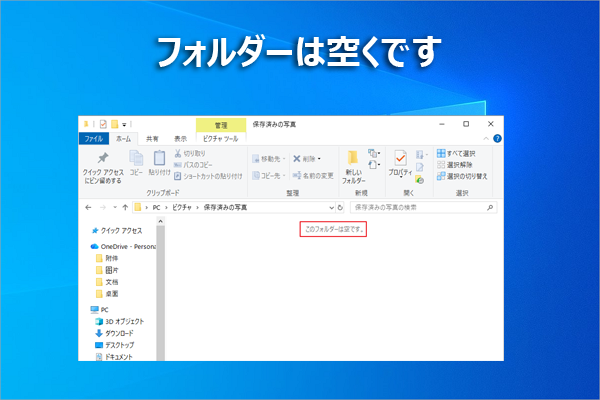Click 選択解除 (Select none)
600x400 pixels.
point(455,165)
